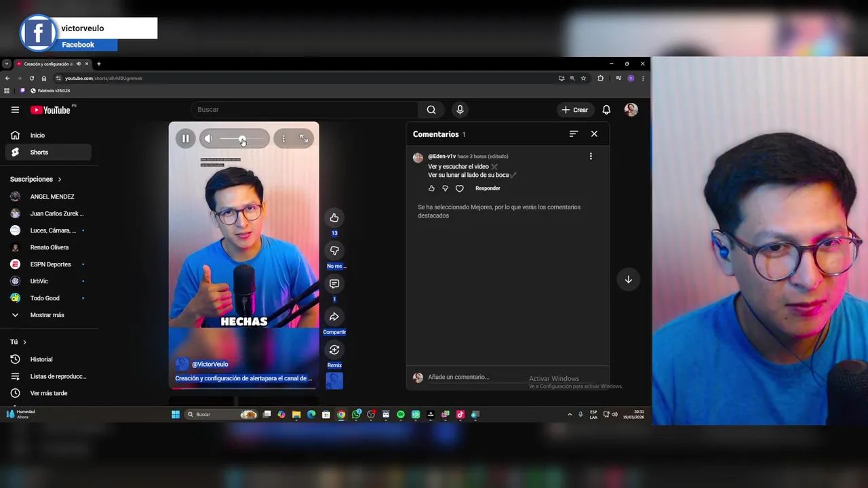Reload the YouTube page
This screenshot has width=868, height=488.
click(31, 78)
